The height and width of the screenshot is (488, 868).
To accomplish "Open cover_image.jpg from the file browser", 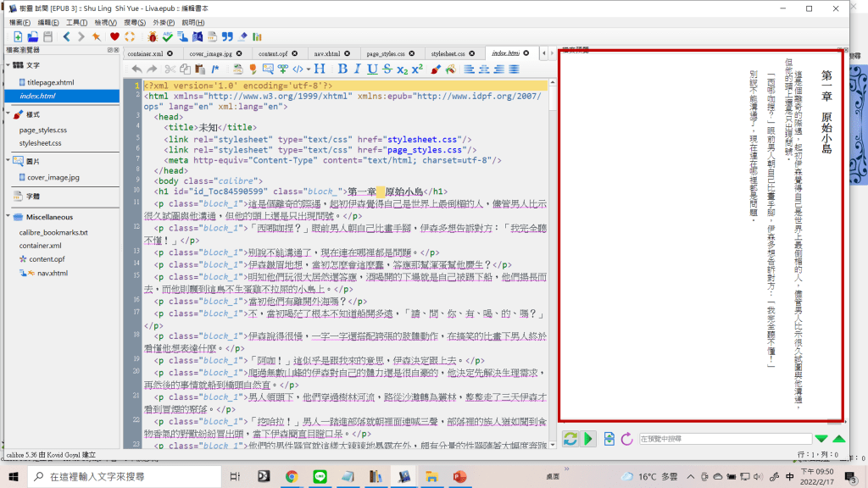I will coord(53,177).
